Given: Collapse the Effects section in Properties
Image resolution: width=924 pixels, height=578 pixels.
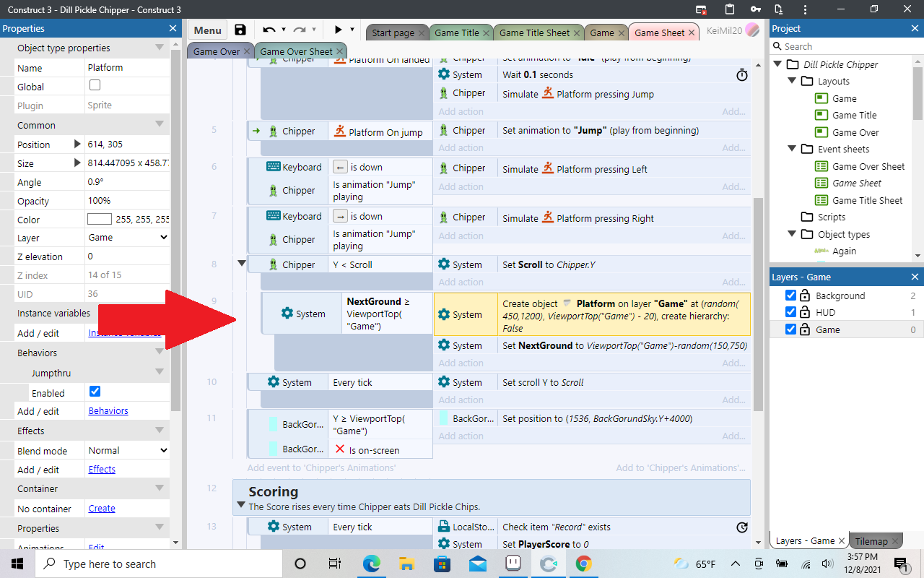Looking at the screenshot, I should tap(160, 431).
